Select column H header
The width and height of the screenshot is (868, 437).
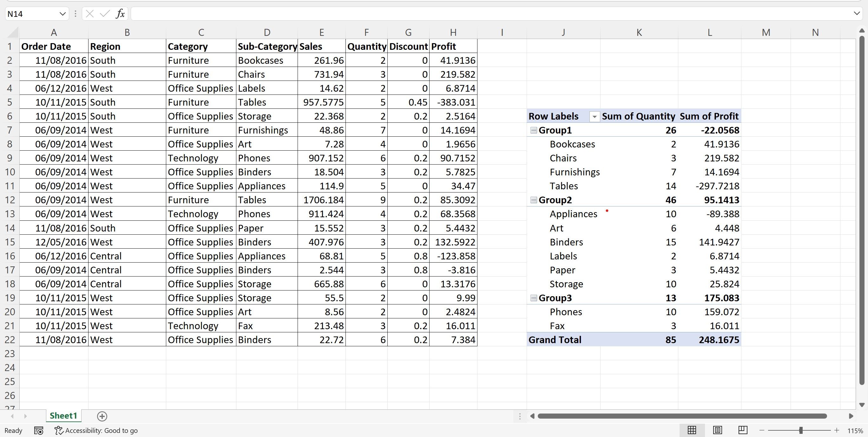click(x=453, y=32)
